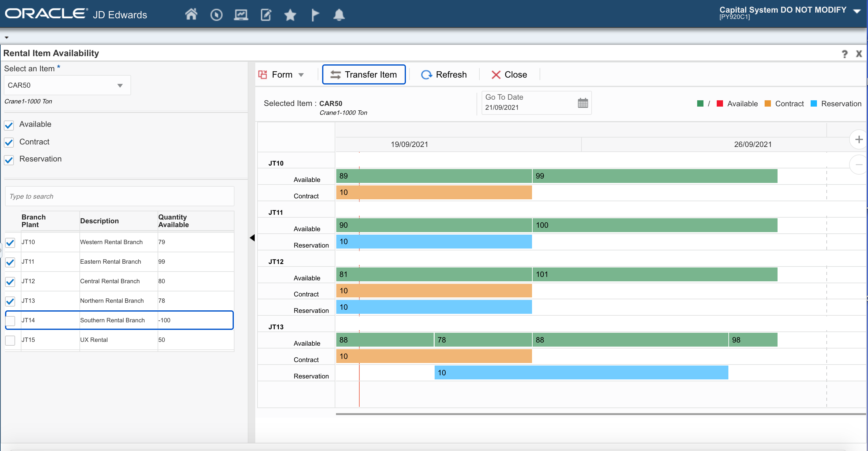Click the chart monitor icon in header
Image resolution: width=868 pixels, height=451 pixels.
pyautogui.click(x=241, y=15)
